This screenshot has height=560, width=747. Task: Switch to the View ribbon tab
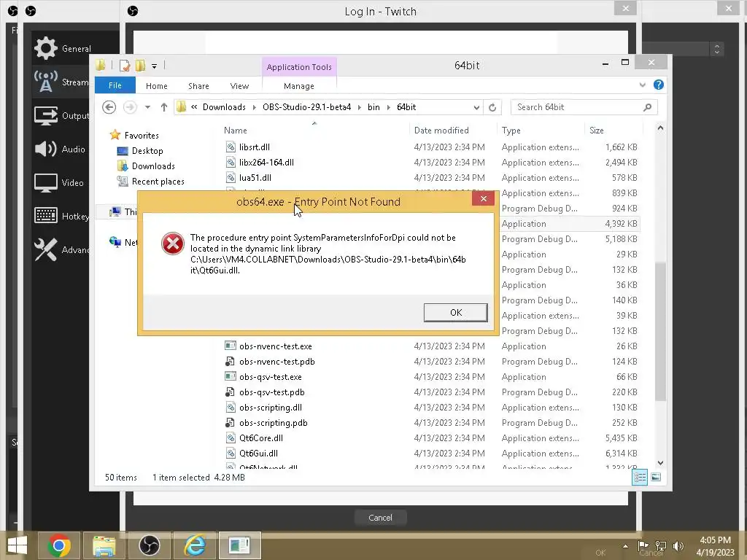tap(239, 86)
